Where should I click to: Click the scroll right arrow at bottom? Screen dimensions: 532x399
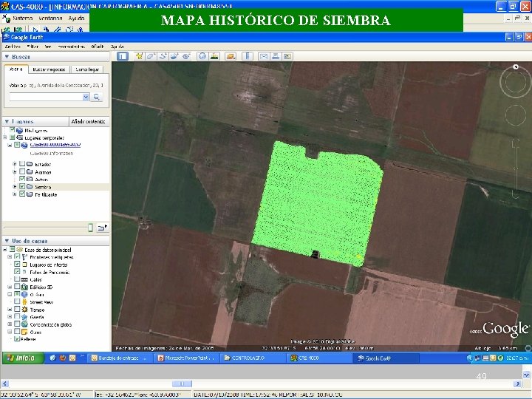click(x=517, y=383)
